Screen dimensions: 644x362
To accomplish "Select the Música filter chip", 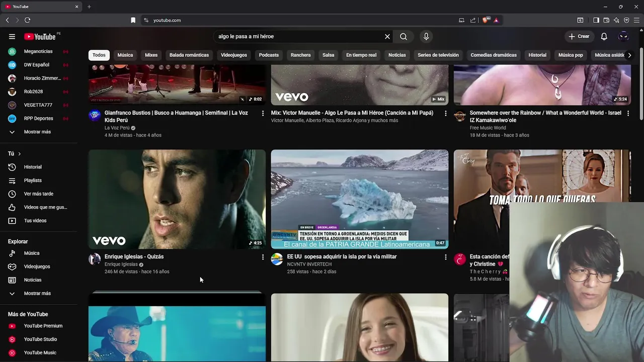I will (x=125, y=55).
